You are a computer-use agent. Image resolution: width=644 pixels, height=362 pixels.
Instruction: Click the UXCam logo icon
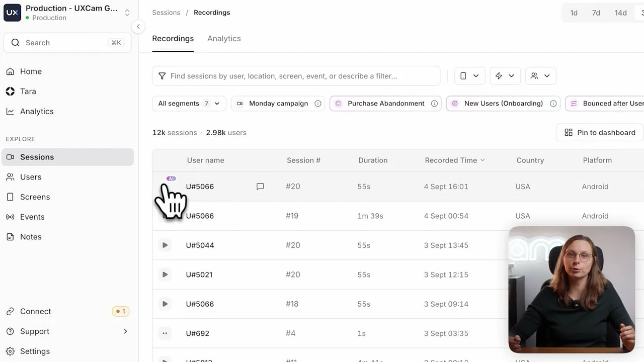[x=13, y=13]
